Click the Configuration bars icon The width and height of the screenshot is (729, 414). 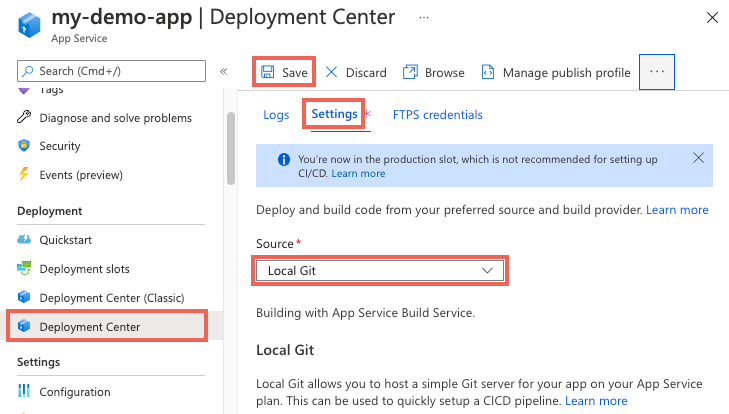[24, 391]
